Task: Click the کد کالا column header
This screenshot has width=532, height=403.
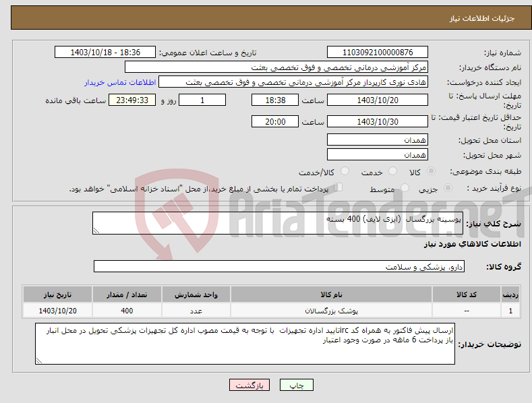Action: point(466,294)
